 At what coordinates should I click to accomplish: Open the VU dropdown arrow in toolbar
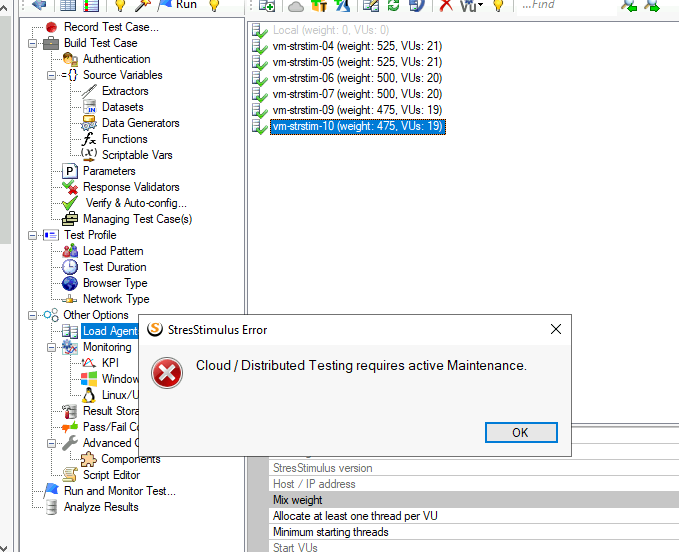[480, 5]
